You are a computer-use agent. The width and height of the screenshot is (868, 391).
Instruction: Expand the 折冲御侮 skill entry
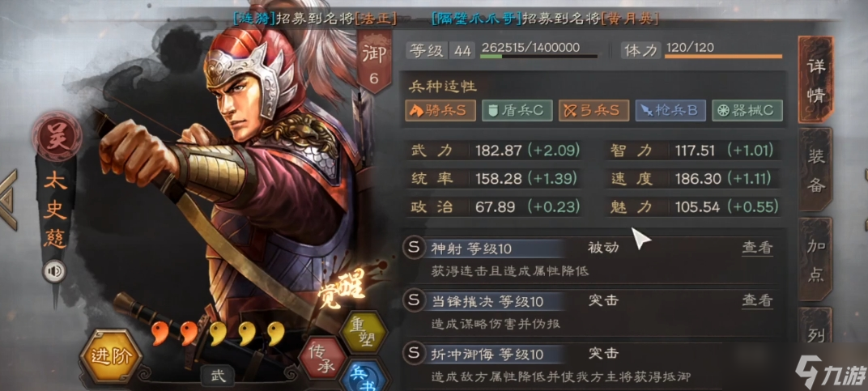[x=594, y=365]
